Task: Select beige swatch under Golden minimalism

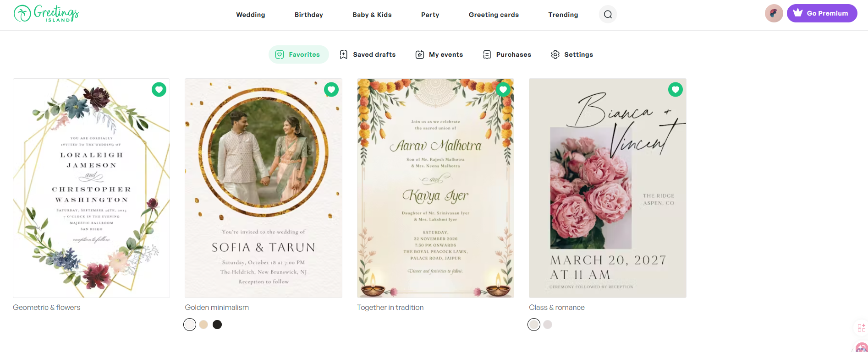Action: pyautogui.click(x=203, y=325)
